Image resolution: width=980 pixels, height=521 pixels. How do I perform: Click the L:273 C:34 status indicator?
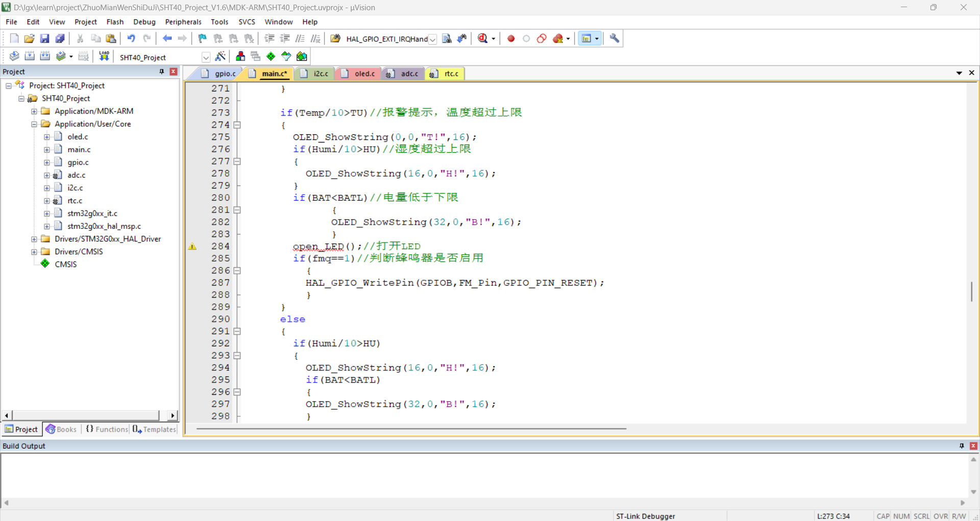[833, 516]
